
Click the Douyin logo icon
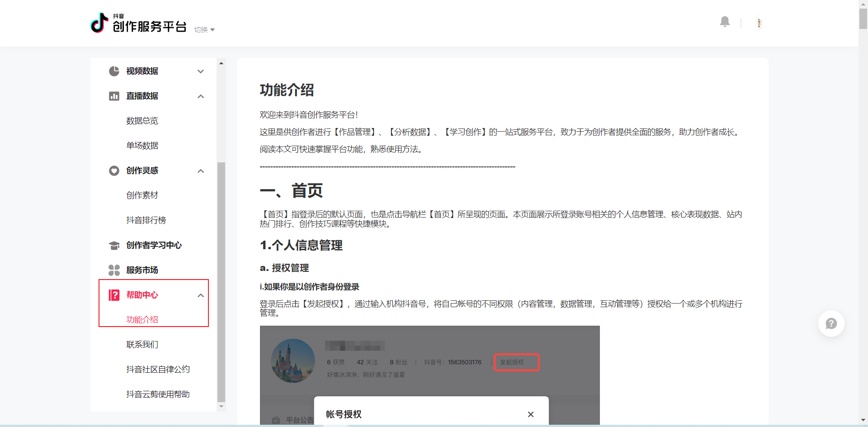click(x=99, y=23)
